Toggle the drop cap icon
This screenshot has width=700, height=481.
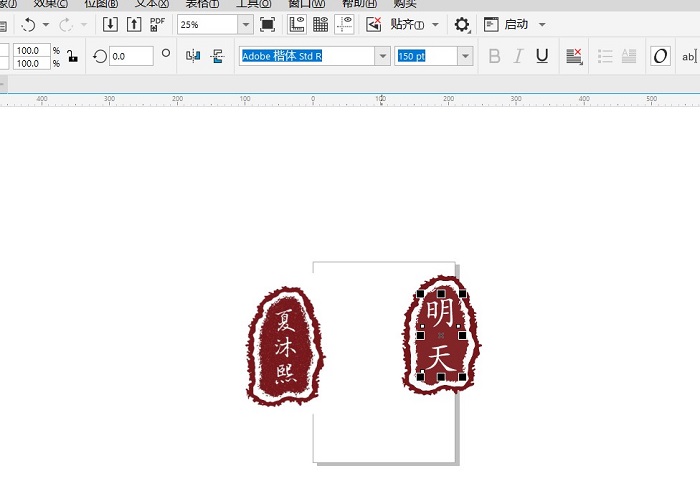[629, 56]
